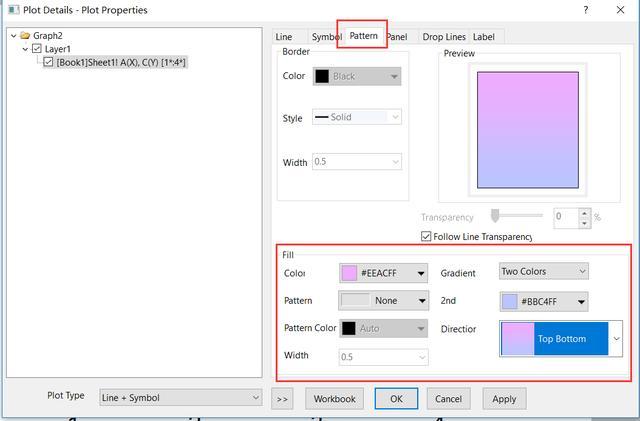640x421 pixels.
Task: Open the Fill Color #EEACFF dropdown
Action: [x=383, y=273]
